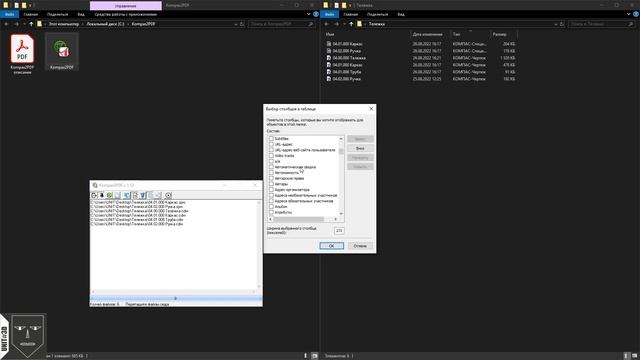This screenshot has height=360, width=640.
Task: Enable the Авторы column checkbox
Action: click(271, 184)
